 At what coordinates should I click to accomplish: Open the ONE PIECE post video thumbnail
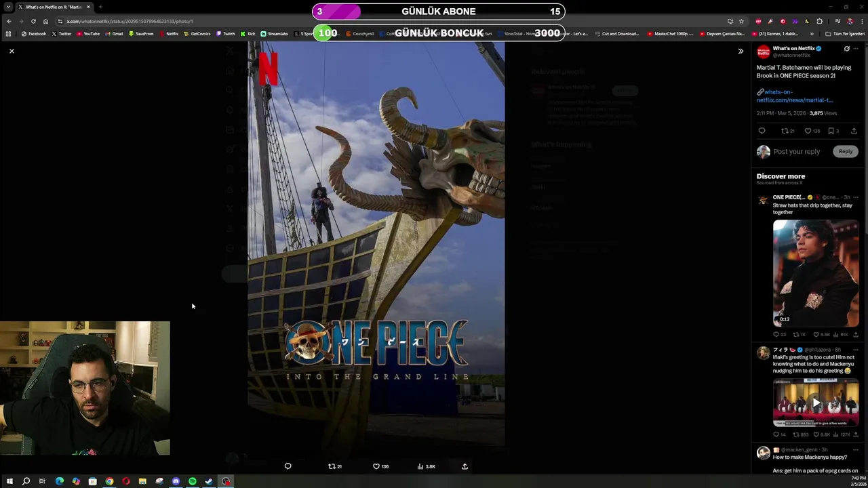tap(816, 273)
